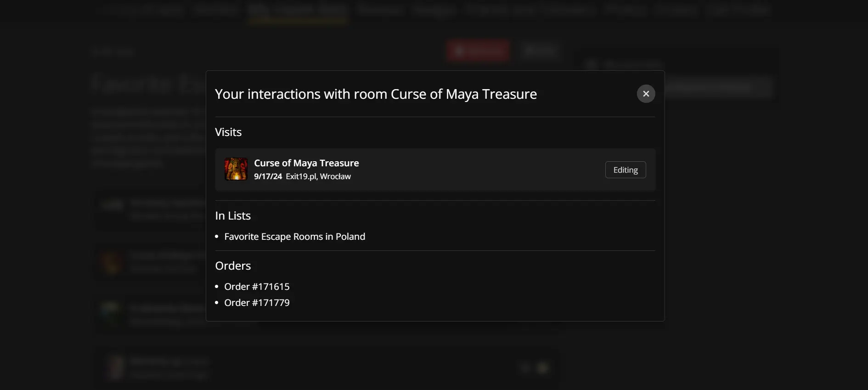This screenshot has height=390, width=868.
Task: Click the In Lists section heading
Action: pyautogui.click(x=233, y=216)
